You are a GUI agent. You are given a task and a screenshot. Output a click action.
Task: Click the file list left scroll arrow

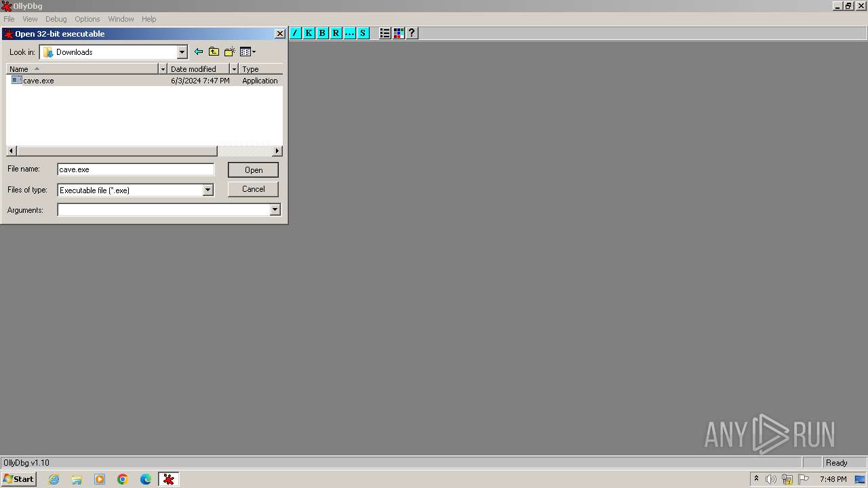click(x=12, y=151)
